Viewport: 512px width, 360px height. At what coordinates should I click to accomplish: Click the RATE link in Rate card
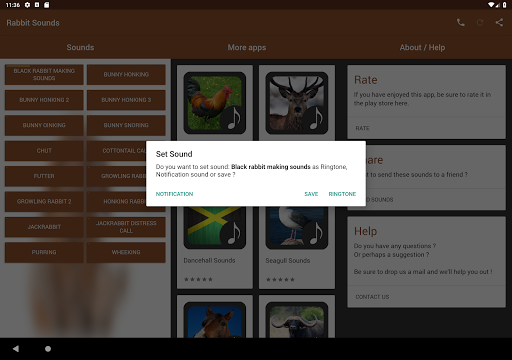coord(362,128)
